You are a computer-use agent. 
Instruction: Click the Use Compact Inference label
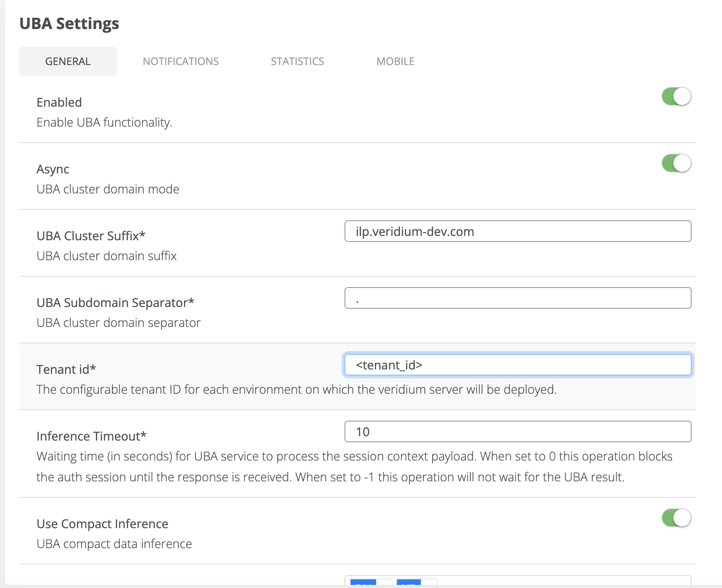point(102,524)
